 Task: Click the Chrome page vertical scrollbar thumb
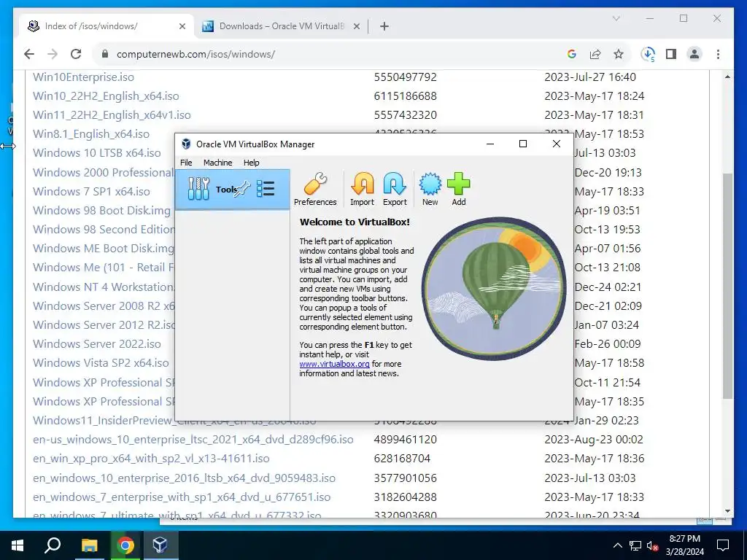point(727,286)
